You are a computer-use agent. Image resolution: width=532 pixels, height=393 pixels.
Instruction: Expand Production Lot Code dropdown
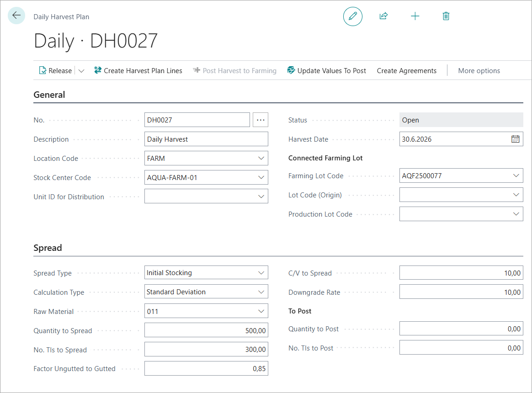[516, 214]
